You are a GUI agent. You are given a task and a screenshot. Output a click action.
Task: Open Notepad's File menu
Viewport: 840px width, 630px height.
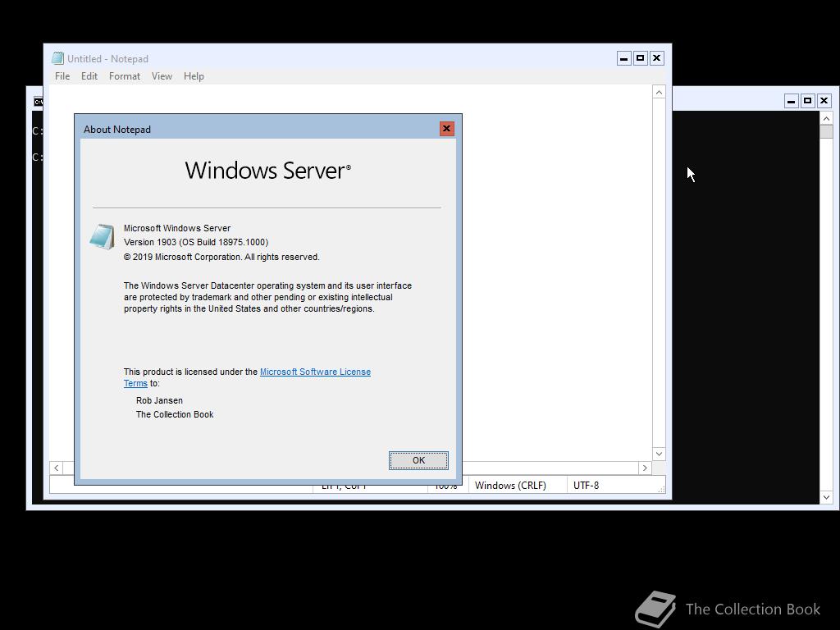[x=62, y=76]
